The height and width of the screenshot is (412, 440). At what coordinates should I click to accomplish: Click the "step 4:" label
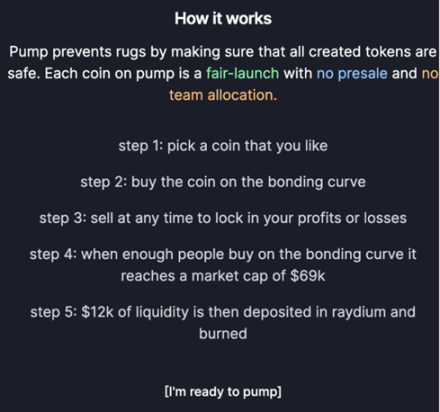pyautogui.click(x=53, y=255)
